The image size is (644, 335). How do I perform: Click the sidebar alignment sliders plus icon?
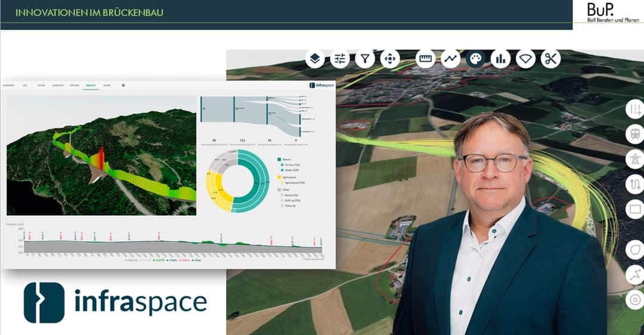635,109
